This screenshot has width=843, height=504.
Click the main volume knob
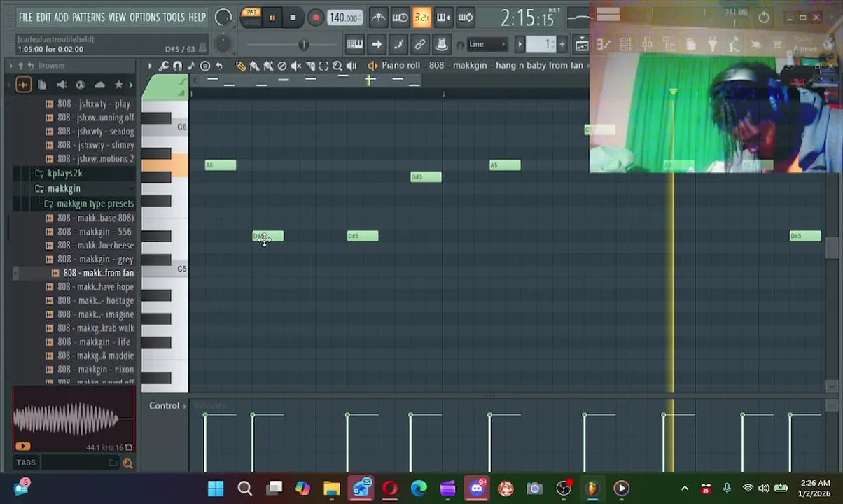[223, 17]
